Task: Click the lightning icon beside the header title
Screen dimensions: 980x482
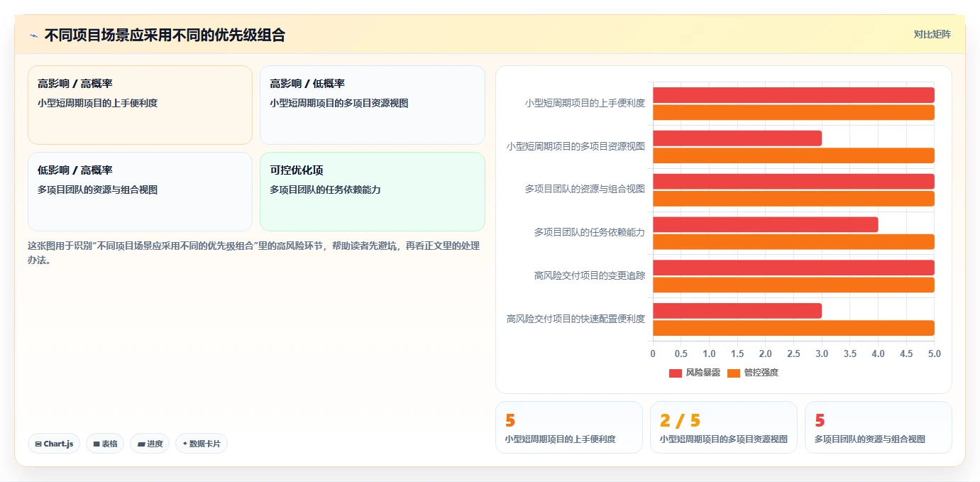Action: pyautogui.click(x=33, y=35)
